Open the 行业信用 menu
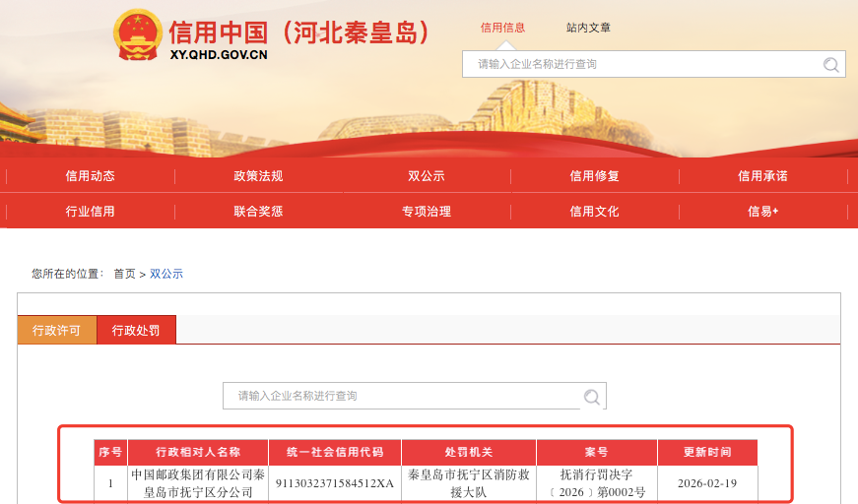The image size is (858, 504). click(x=90, y=212)
